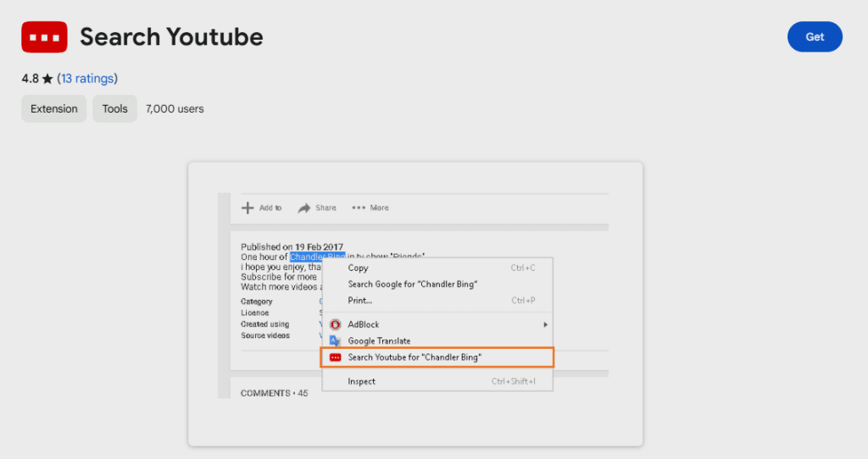Click the three dots More icon
This screenshot has width=868, height=459.
click(x=359, y=207)
